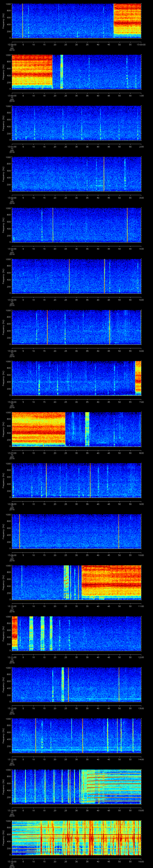153x868 pixels.
Task: Click the 13:07:00 start time label
Action: coord(12,453)
